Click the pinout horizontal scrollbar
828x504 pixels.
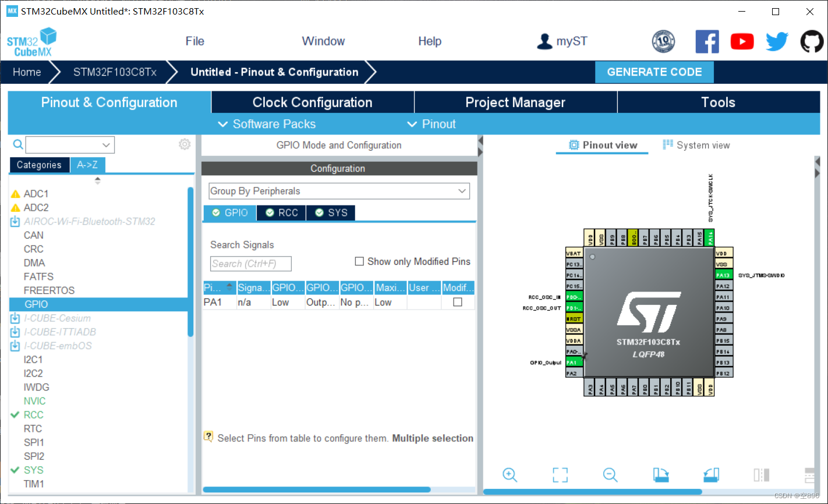pyautogui.click(x=592, y=492)
